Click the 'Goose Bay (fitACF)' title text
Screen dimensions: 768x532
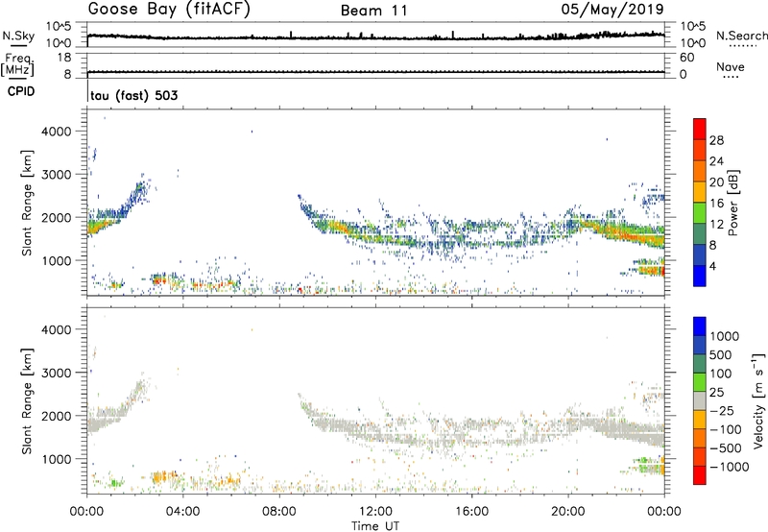pos(169,10)
